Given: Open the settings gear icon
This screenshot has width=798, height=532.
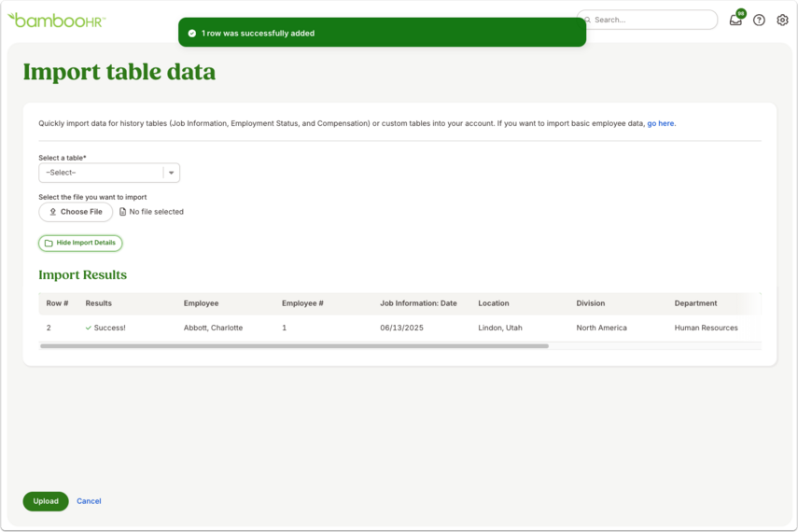Looking at the screenshot, I should coord(782,20).
